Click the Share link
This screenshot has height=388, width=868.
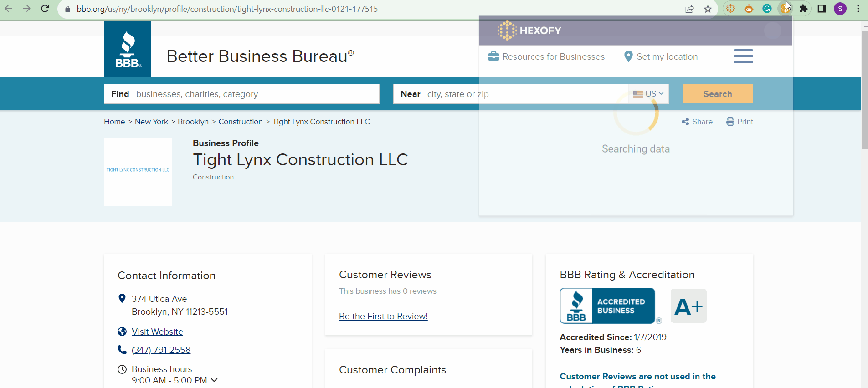click(702, 122)
